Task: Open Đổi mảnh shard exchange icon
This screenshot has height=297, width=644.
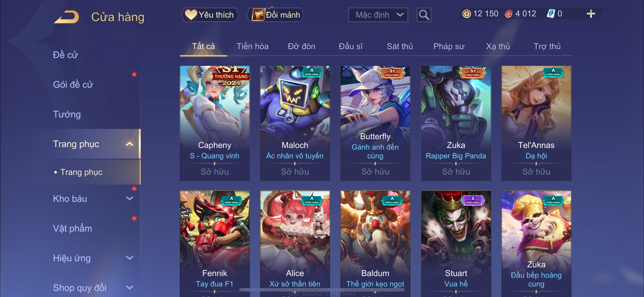Action: click(258, 15)
